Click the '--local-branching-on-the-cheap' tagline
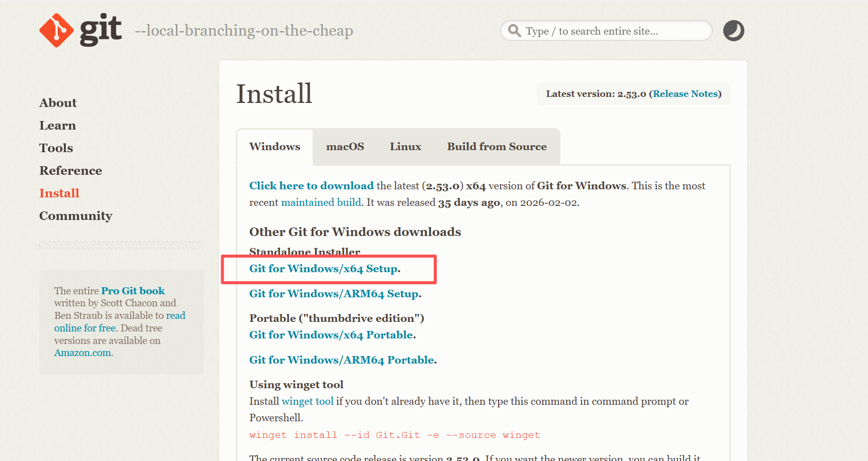This screenshot has width=868, height=461. tap(244, 31)
